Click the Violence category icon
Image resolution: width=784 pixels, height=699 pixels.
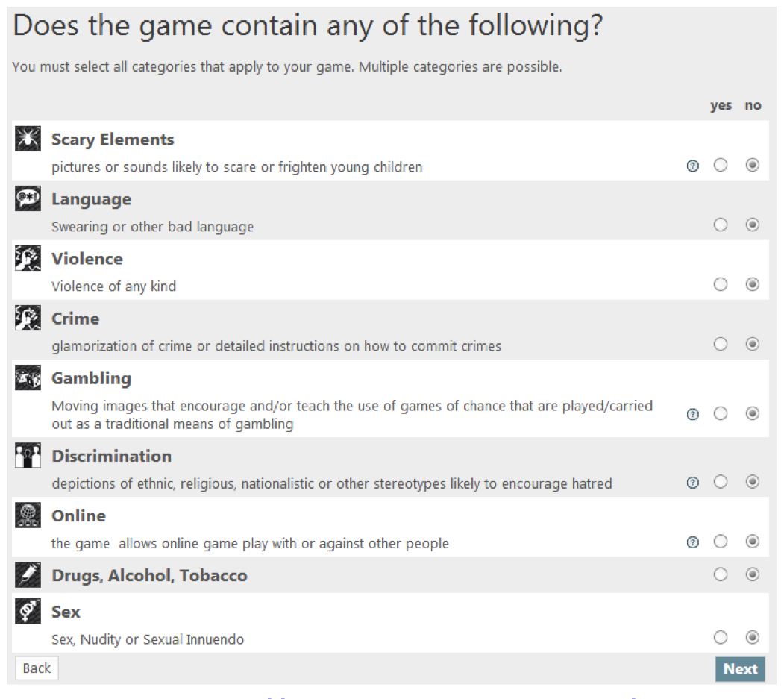click(28, 259)
